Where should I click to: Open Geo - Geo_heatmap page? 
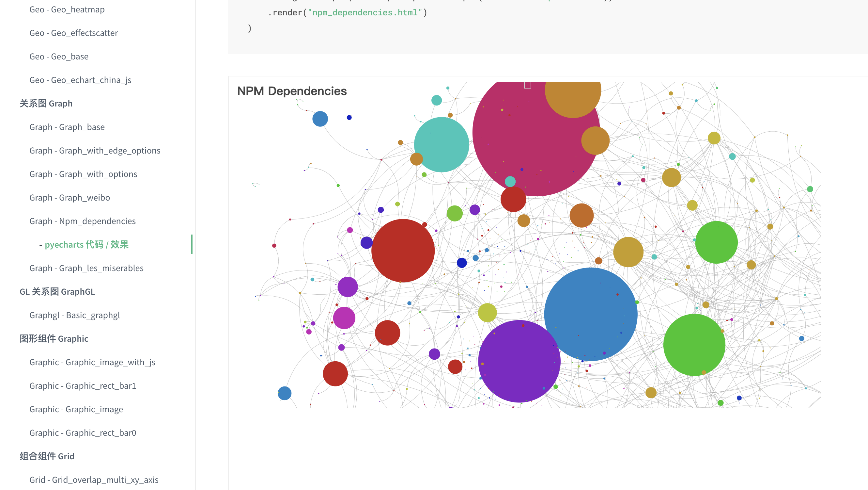coord(67,9)
